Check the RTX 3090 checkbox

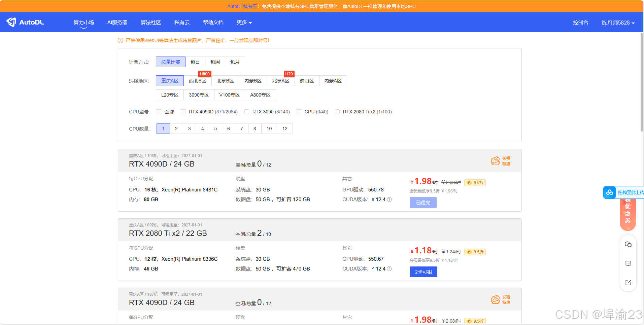[x=247, y=112]
